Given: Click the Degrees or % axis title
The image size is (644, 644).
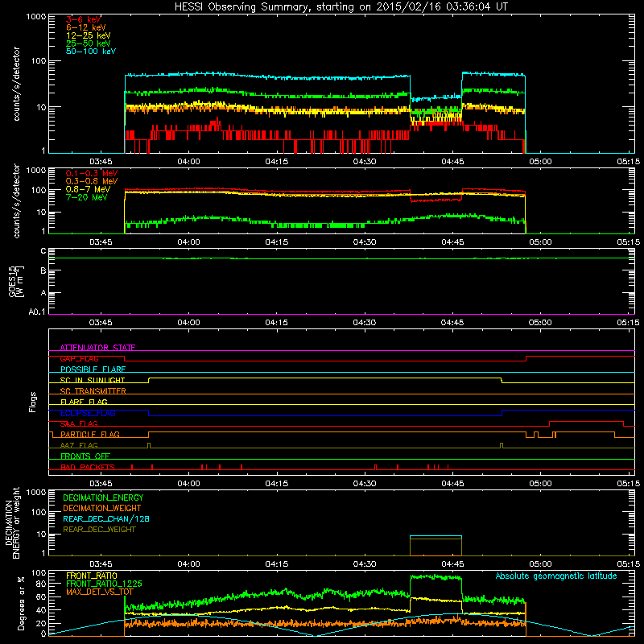Looking at the screenshot, I should [x=21, y=603].
